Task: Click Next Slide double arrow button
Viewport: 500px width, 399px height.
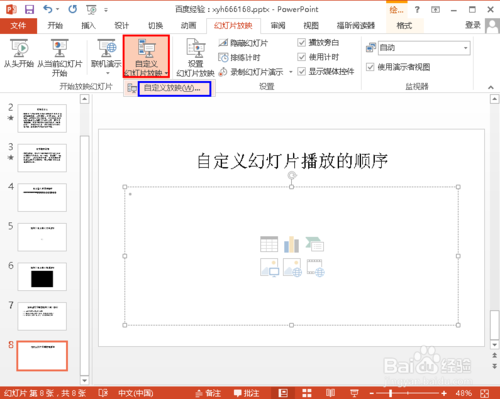Action: [x=495, y=366]
